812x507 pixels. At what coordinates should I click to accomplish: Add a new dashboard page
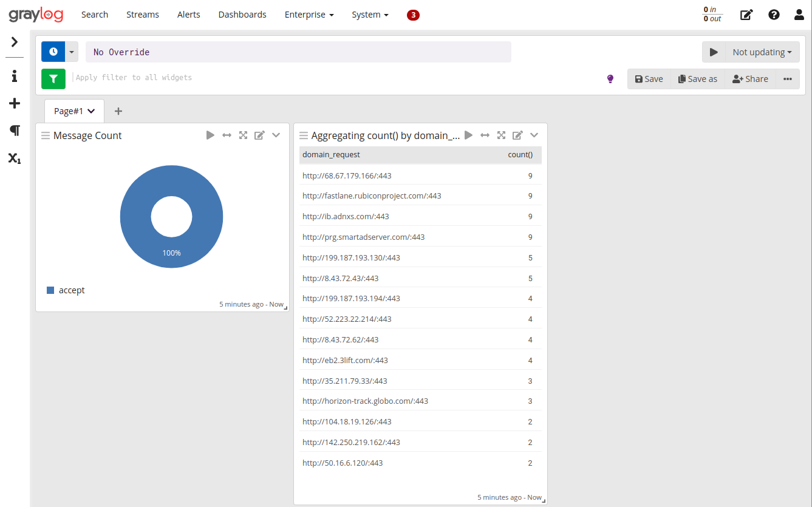(x=118, y=111)
